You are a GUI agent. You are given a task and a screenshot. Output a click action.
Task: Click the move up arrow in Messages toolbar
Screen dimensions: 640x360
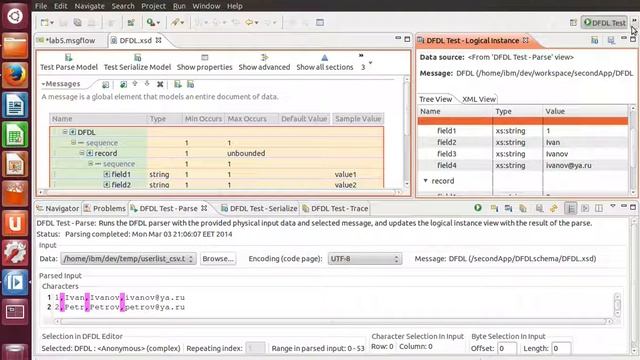(135, 84)
